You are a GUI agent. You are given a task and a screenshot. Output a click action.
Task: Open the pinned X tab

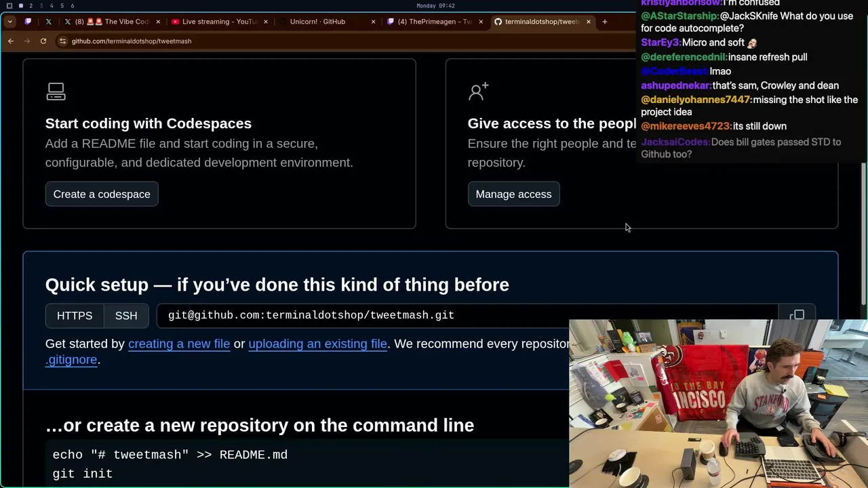(x=48, y=22)
